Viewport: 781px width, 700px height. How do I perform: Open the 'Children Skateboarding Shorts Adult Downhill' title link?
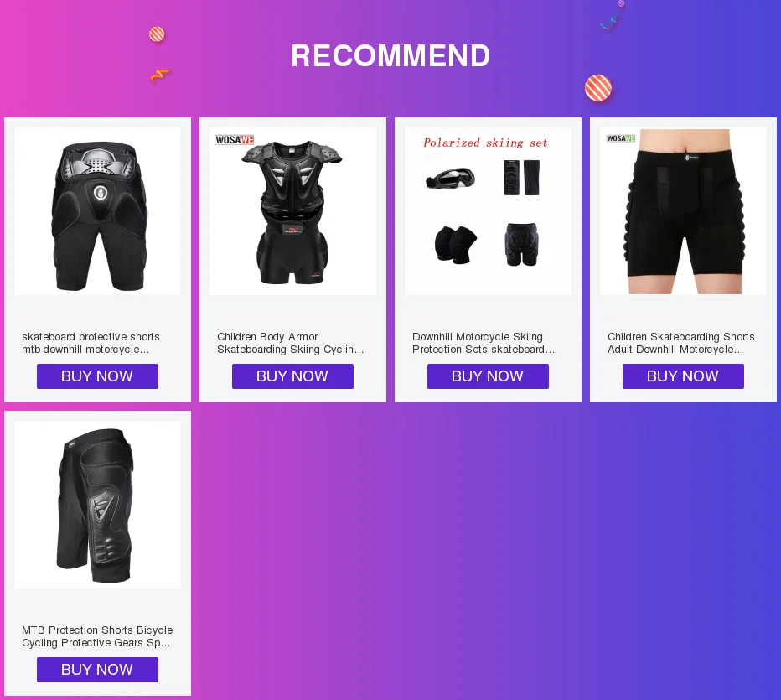pyautogui.click(x=681, y=343)
